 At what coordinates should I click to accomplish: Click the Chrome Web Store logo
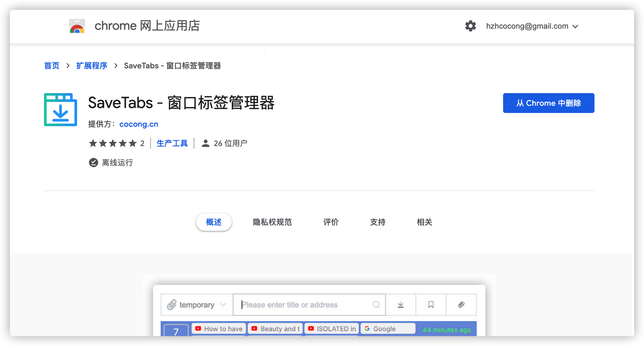(x=76, y=26)
